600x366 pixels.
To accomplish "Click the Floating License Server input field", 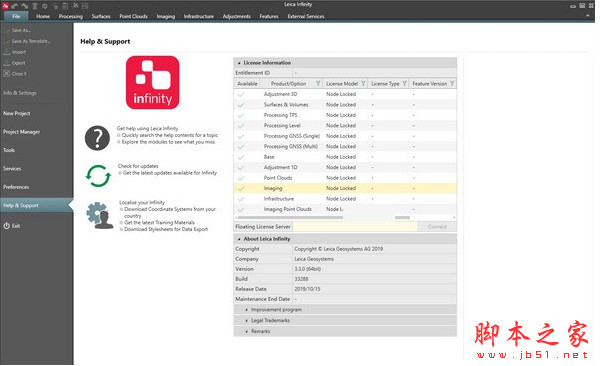I will pyautogui.click(x=355, y=227).
